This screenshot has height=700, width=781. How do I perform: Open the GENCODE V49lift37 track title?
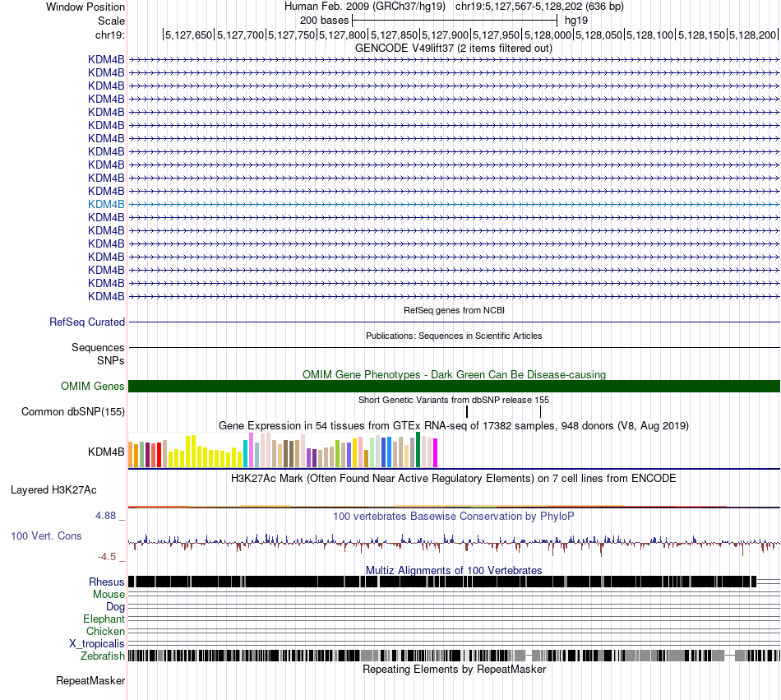453,49
